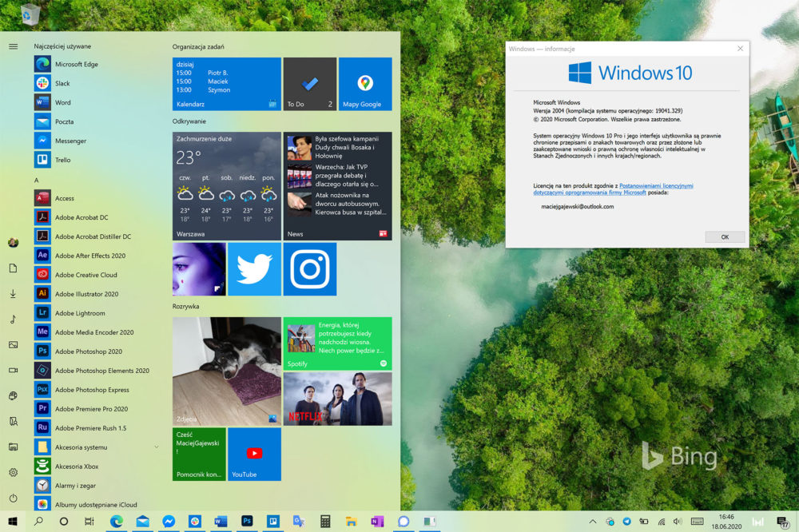Launch Adobe After Effects 2020
Screen dimensions: 799x532
pyautogui.click(x=97, y=256)
